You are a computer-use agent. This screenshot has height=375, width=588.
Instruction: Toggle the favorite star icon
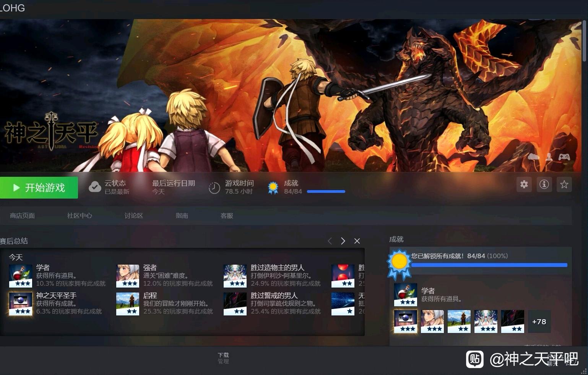(x=564, y=184)
